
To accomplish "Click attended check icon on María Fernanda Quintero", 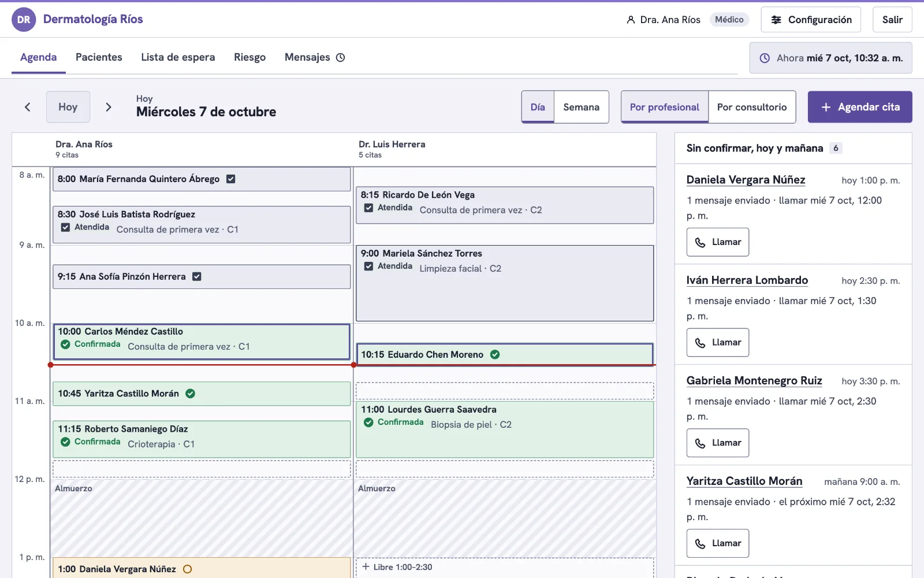I will 231,179.
